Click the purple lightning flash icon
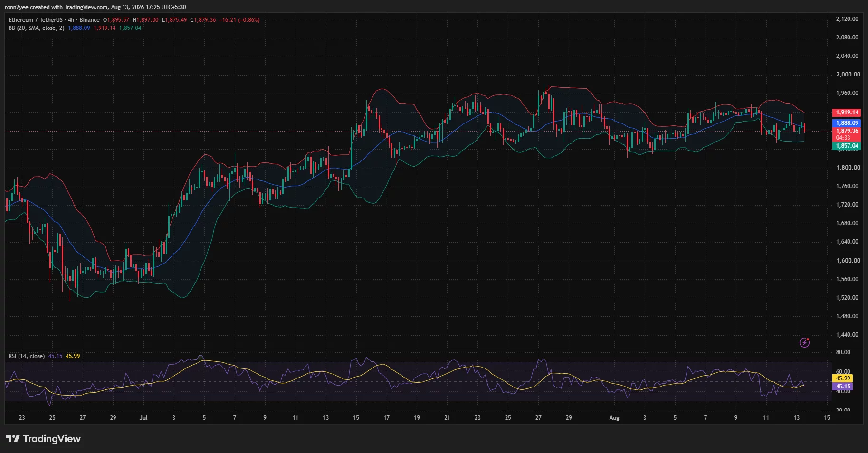This screenshot has height=453, width=868. pyautogui.click(x=804, y=342)
